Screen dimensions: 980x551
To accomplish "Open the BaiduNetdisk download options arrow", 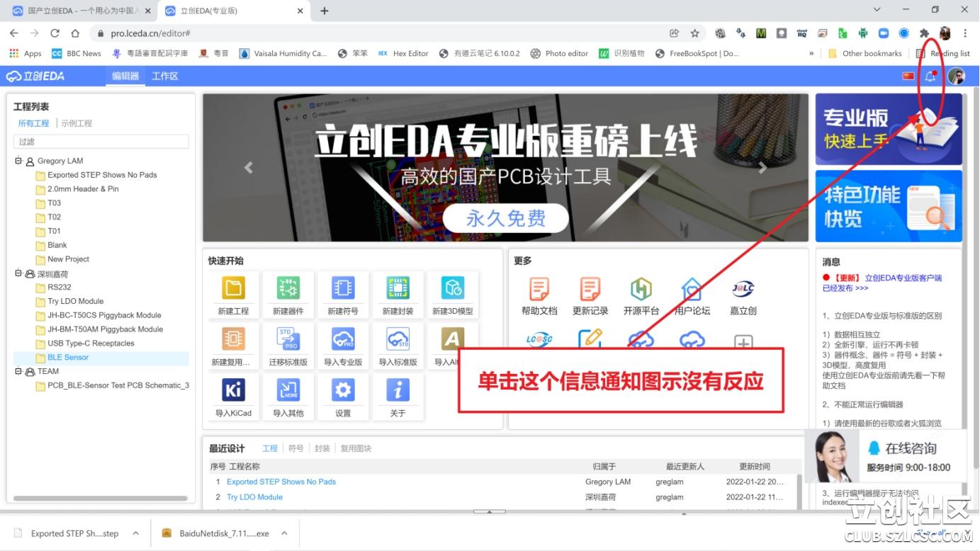I will 284,533.
